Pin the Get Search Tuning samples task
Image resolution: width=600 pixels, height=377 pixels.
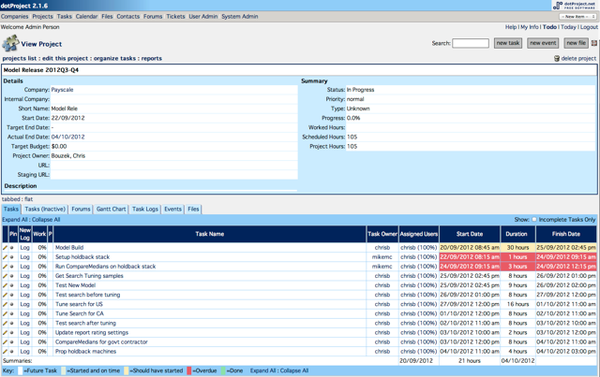tap(12, 276)
